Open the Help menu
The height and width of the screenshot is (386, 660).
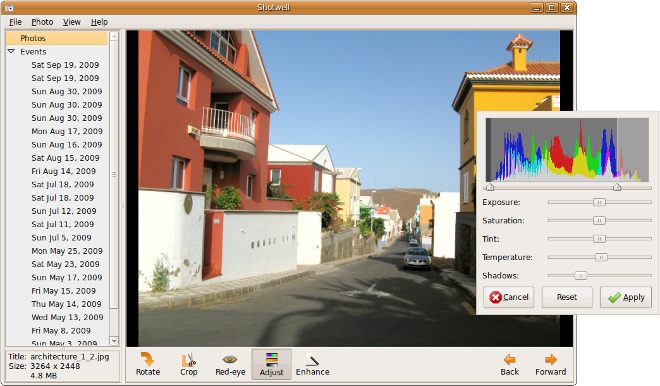(99, 22)
